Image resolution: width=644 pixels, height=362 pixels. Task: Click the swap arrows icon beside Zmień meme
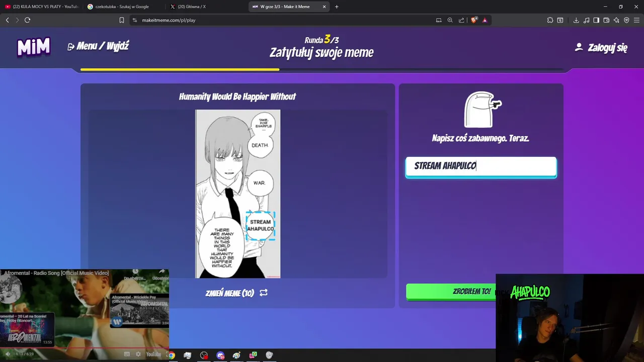pyautogui.click(x=264, y=293)
